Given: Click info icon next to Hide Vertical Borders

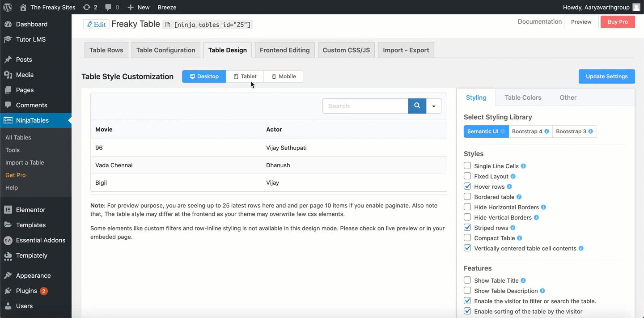Looking at the screenshot, I should click(536, 217).
